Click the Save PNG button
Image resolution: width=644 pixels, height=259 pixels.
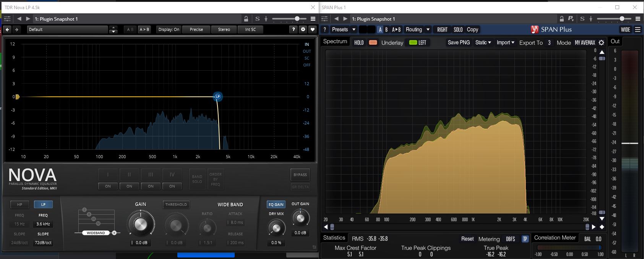pos(459,42)
